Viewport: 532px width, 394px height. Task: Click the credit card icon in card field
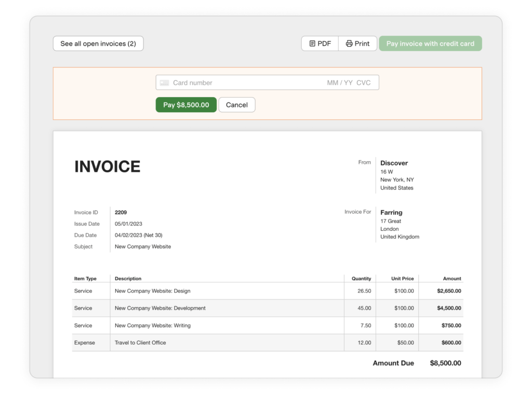pyautogui.click(x=165, y=83)
